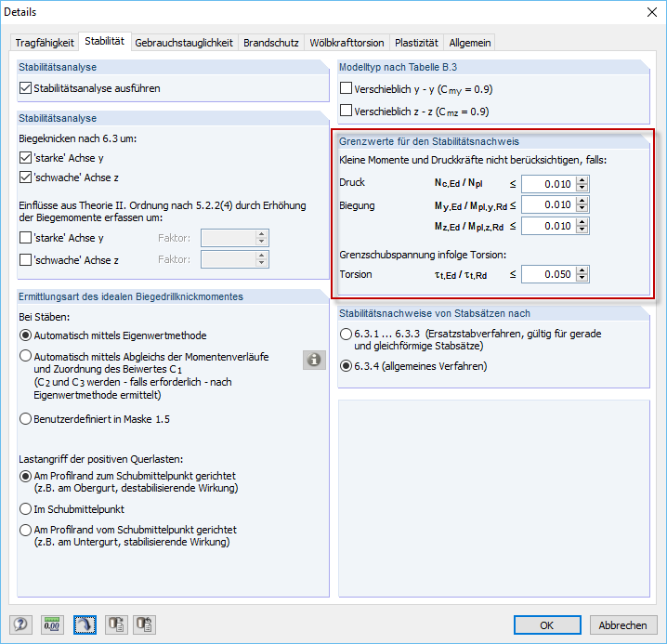Switch to Gebrauchstauglichkeit tab
Image resolution: width=667 pixels, height=644 pixels.
(x=184, y=43)
